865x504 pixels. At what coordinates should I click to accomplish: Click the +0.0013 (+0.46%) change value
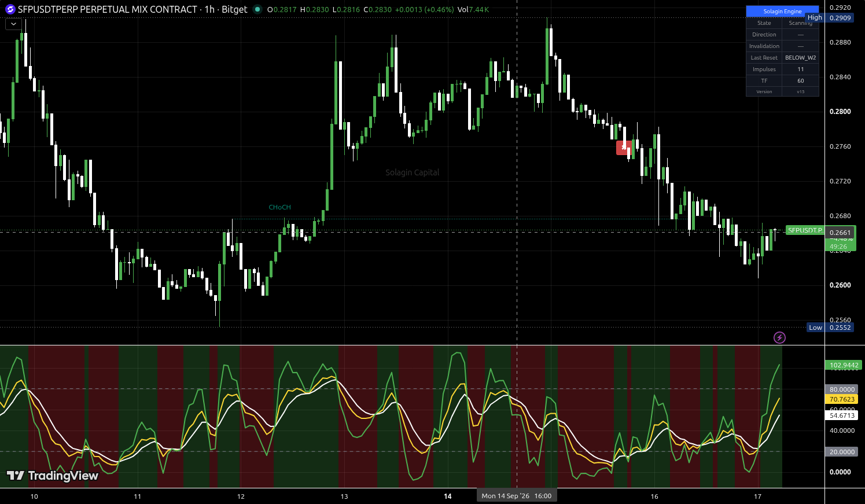[x=424, y=9]
